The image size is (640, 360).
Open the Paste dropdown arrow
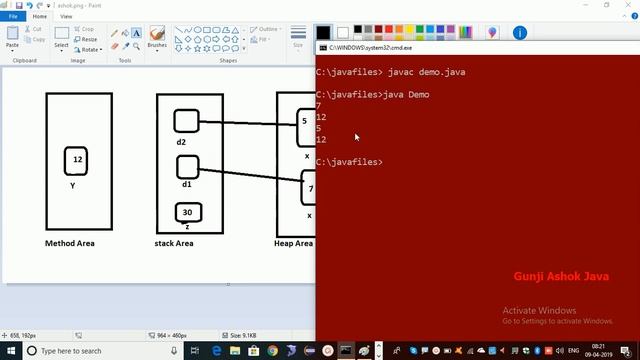pos(12,51)
